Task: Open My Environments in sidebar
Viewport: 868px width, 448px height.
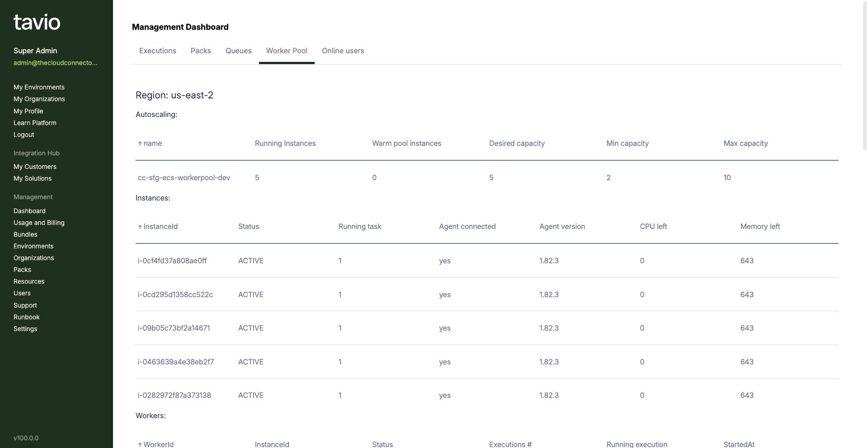Action: tap(39, 87)
